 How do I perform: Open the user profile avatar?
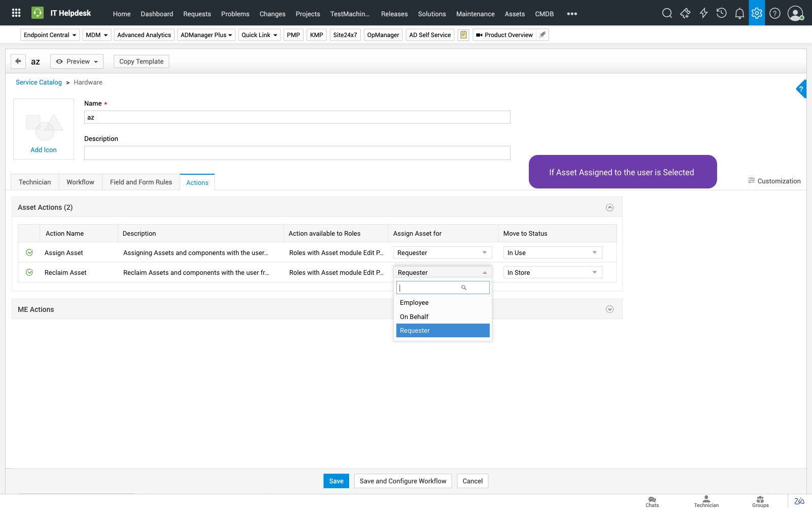pos(795,13)
